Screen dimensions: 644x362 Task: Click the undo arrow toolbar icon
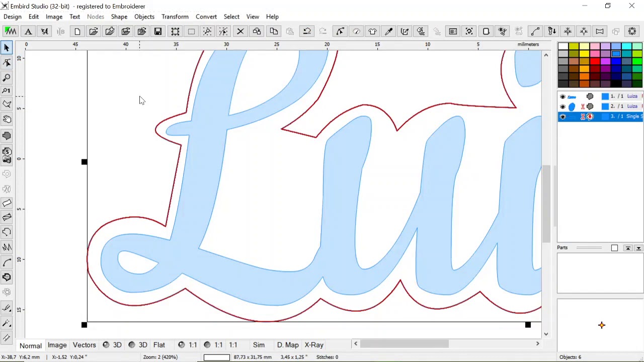click(306, 31)
